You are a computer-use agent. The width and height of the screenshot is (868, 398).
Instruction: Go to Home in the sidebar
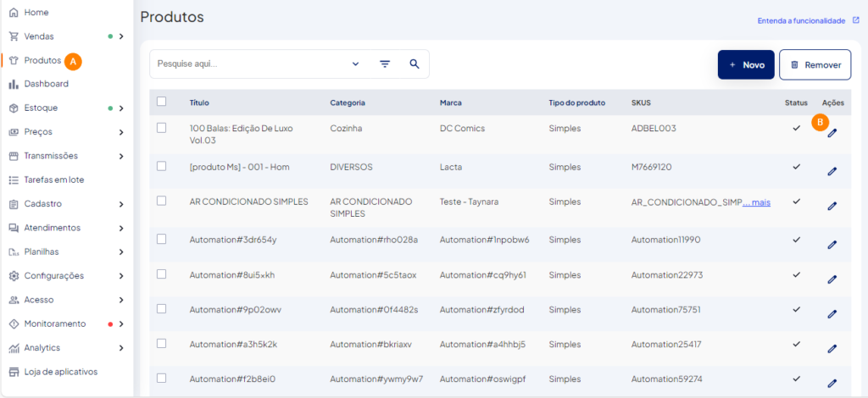[x=36, y=12]
